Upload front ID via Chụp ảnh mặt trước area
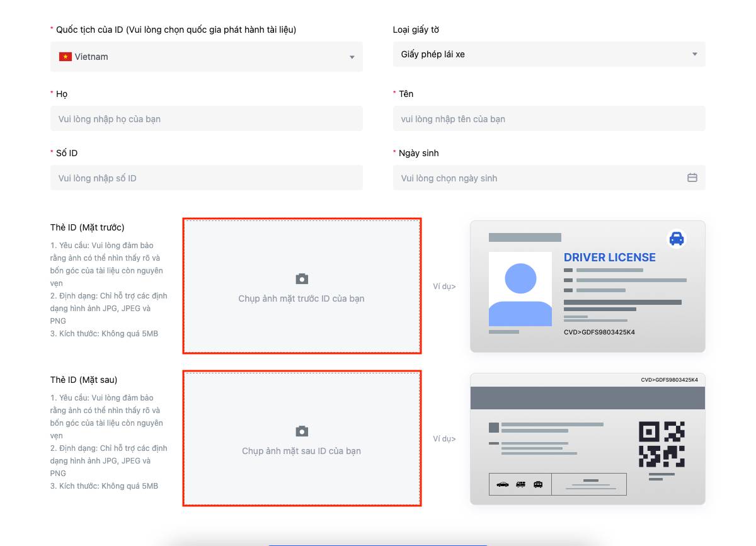Screen dimensions: 756x546 click(x=302, y=286)
